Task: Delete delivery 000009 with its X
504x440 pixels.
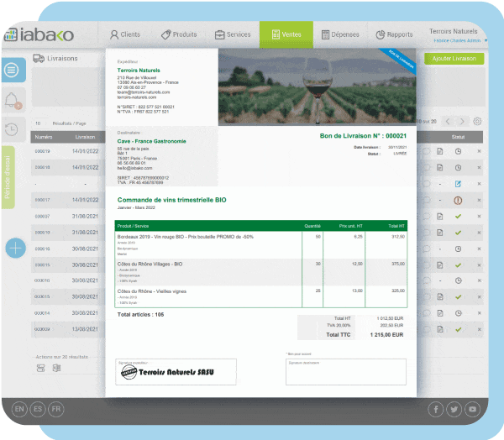Action: pos(480,329)
